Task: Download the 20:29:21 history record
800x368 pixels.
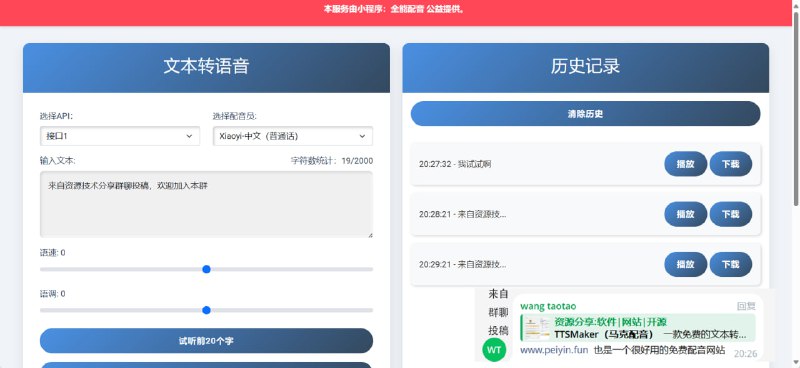Action: click(x=731, y=264)
